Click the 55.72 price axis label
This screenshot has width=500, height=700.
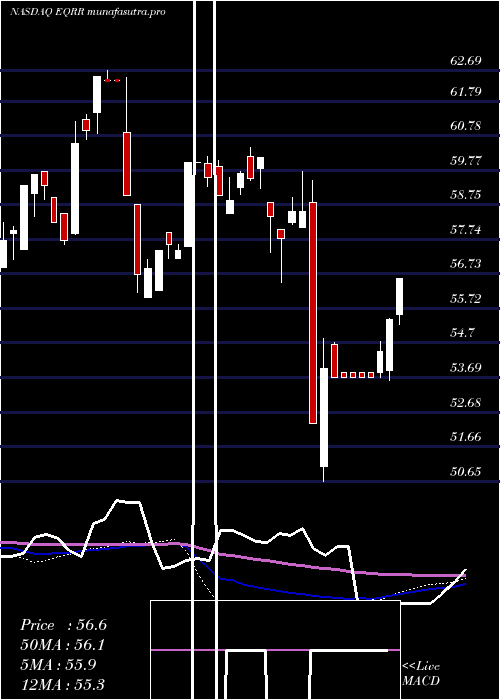point(466,299)
